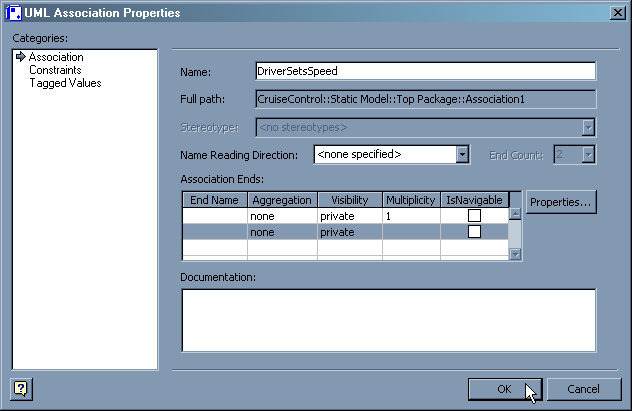This screenshot has width=632, height=411.
Task: Select the Association category
Action: tap(56, 57)
